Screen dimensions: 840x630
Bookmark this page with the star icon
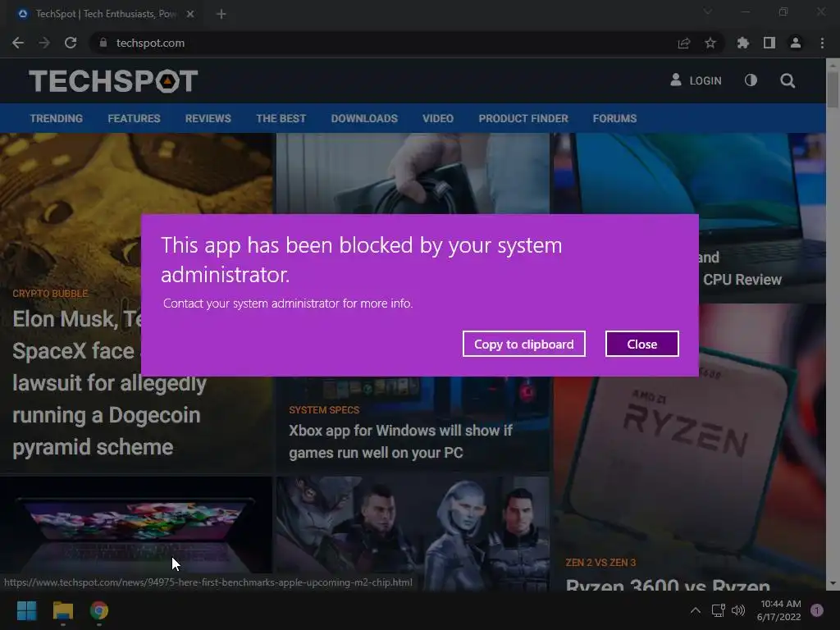point(710,43)
